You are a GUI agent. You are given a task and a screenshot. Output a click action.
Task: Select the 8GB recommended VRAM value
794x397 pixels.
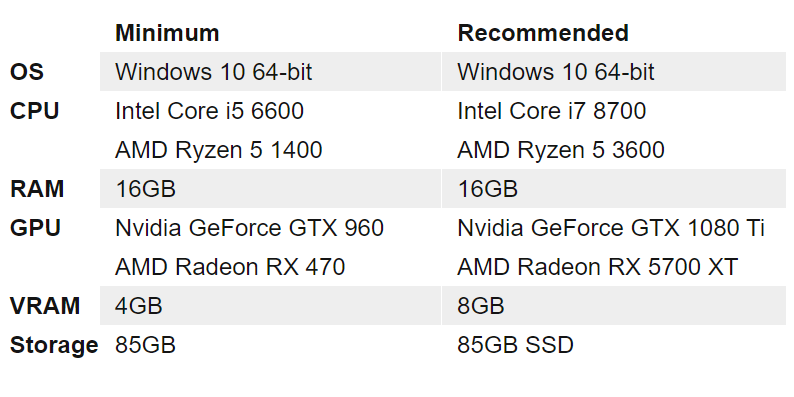coord(481,306)
